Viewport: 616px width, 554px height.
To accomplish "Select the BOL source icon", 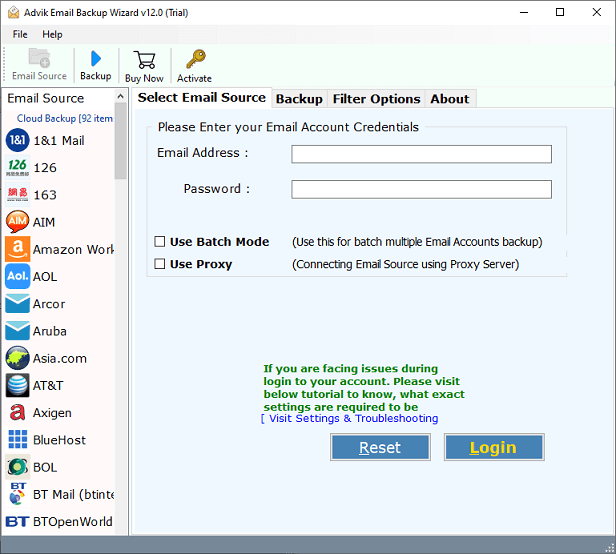I will pyautogui.click(x=17, y=467).
